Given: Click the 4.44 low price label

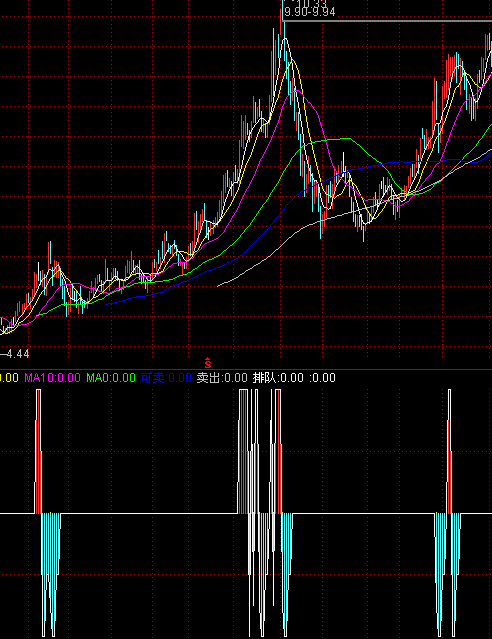Looking at the screenshot, I should 17,354.
